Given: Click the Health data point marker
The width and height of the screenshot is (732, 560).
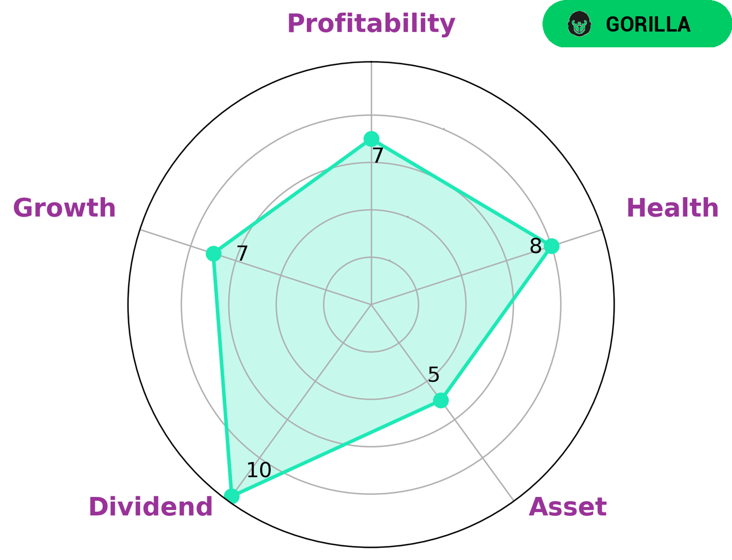Looking at the screenshot, I should [551, 246].
